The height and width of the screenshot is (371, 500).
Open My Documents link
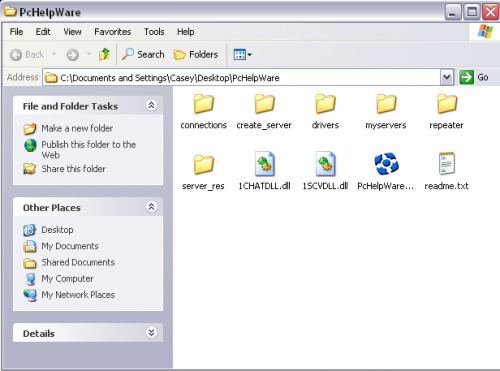point(70,246)
